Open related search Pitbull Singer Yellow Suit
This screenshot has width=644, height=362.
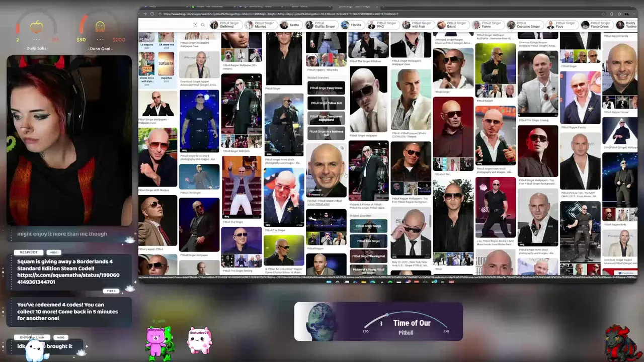coord(326,103)
